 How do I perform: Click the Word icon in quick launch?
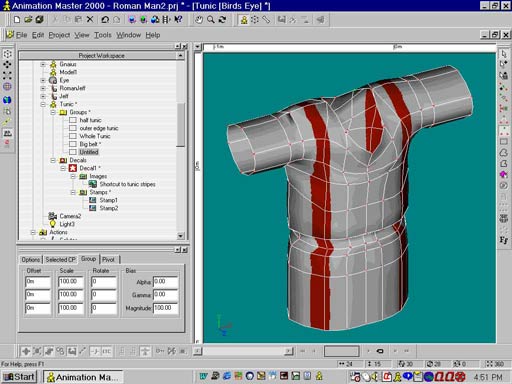[204, 376]
